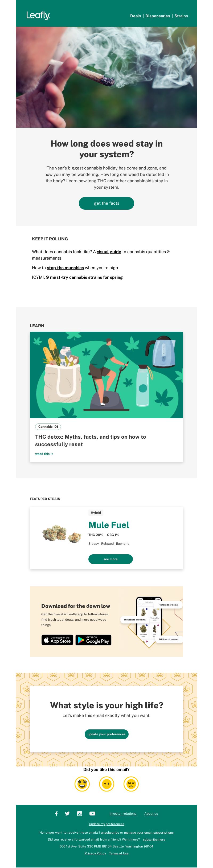Rate email with the happy grinning emoji
Image resolution: width=213 pixels, height=868 pixels.
coord(82,784)
